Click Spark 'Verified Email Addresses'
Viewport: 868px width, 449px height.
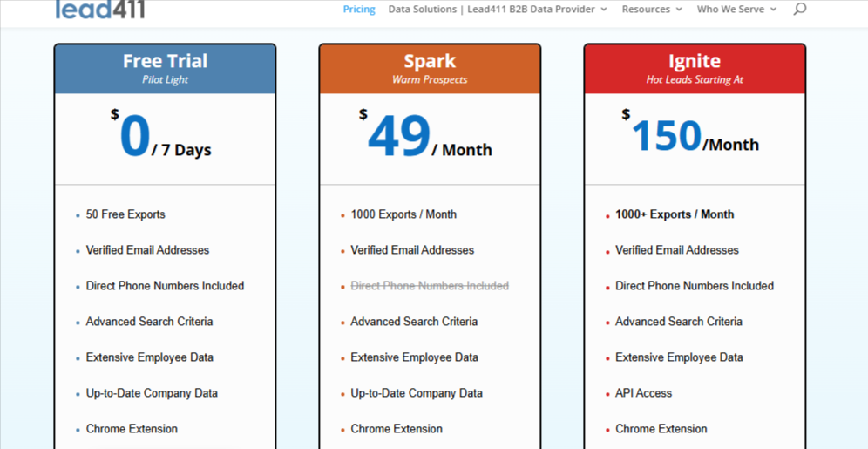click(x=412, y=250)
